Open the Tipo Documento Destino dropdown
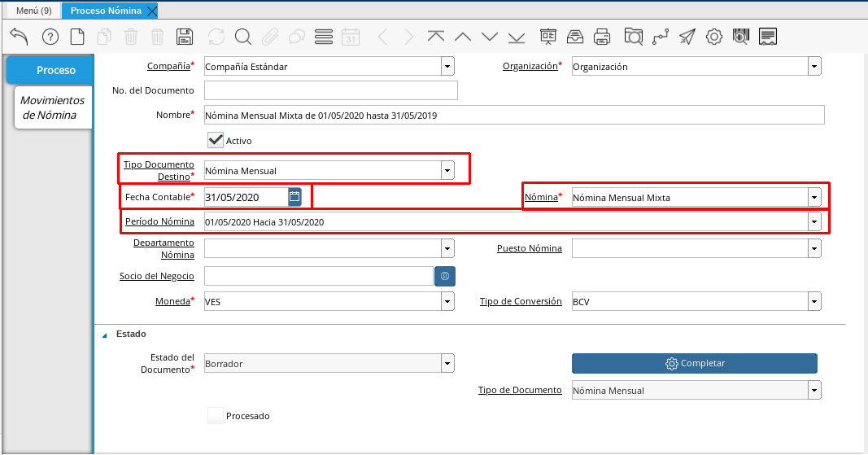This screenshot has height=455, width=868. coord(447,171)
